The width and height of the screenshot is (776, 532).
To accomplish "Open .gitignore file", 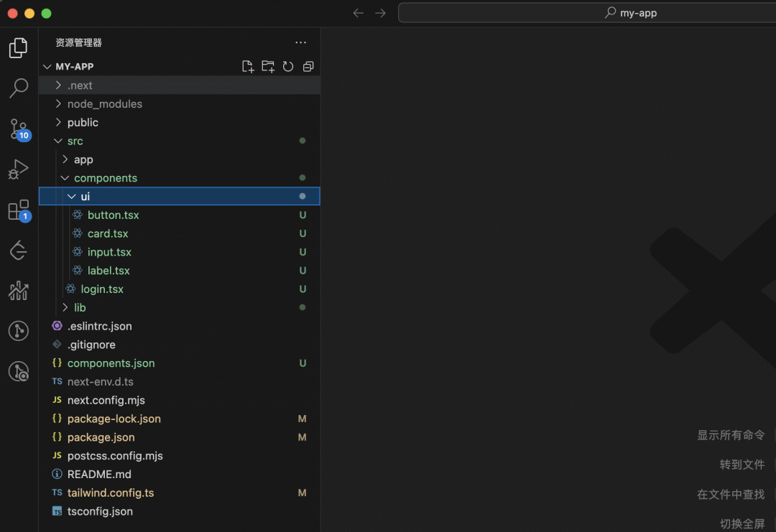I will pyautogui.click(x=179, y=345).
